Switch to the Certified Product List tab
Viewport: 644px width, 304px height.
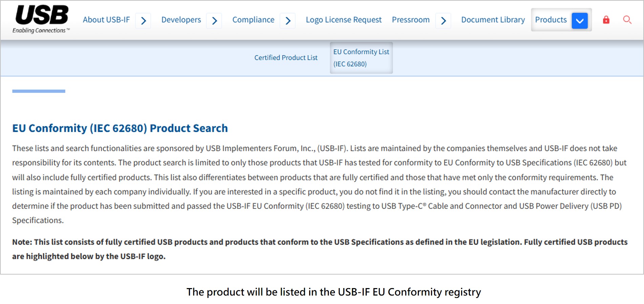coord(286,58)
